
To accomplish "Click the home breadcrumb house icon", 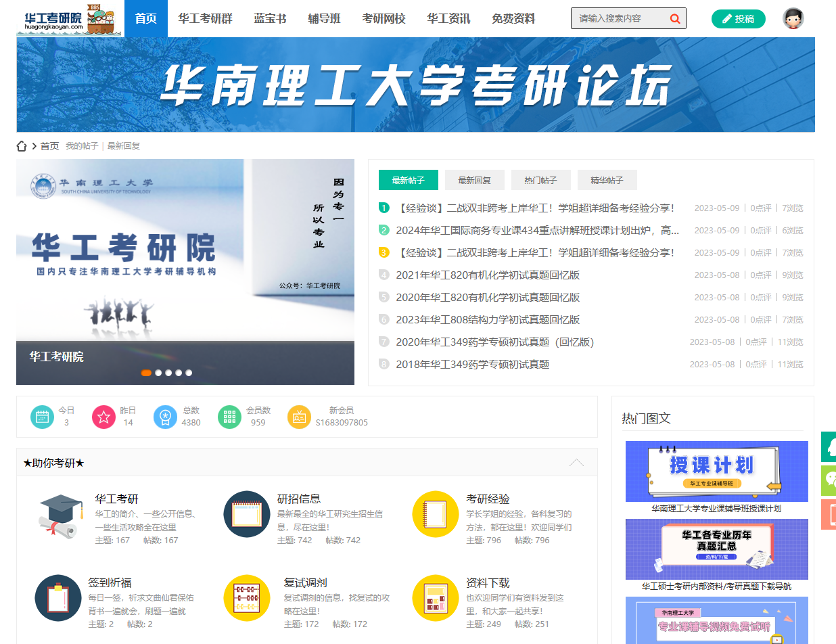I will coord(22,146).
